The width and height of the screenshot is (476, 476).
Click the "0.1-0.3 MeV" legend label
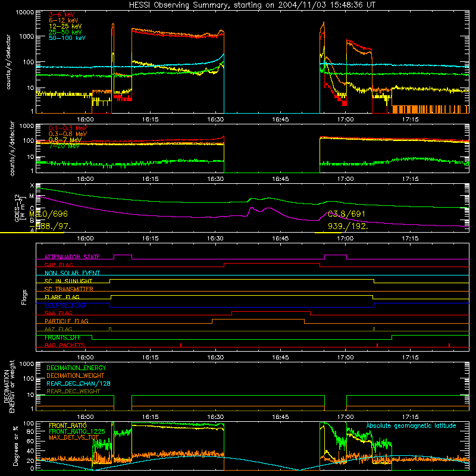[68, 128]
